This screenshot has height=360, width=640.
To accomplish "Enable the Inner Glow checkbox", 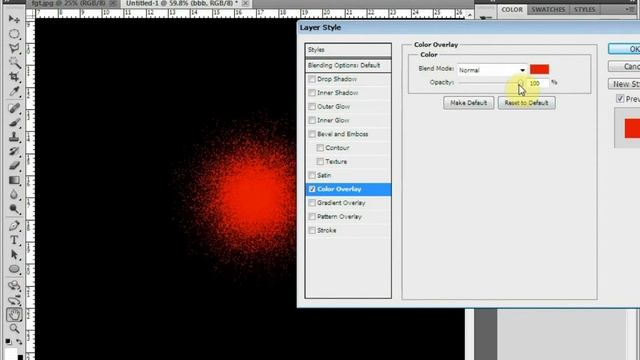I will click(x=312, y=120).
